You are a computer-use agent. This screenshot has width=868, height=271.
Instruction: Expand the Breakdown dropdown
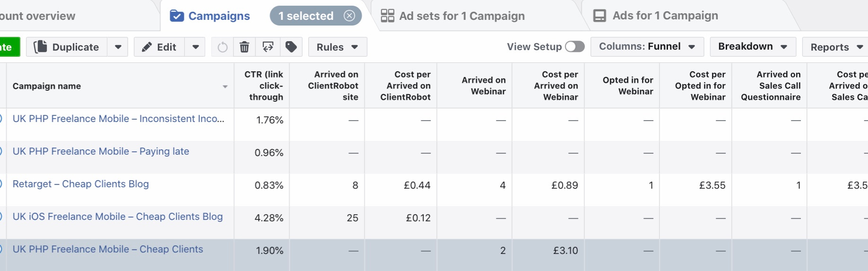pyautogui.click(x=753, y=46)
